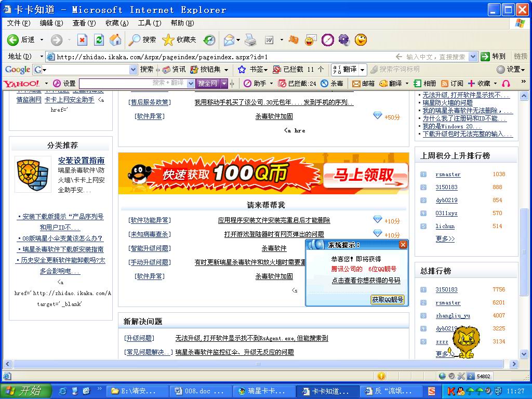
Task: Open the Google search box dropdown
Action: point(133,70)
